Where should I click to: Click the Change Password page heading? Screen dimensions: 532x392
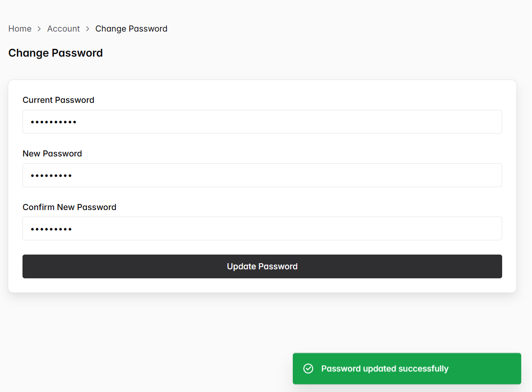(55, 53)
